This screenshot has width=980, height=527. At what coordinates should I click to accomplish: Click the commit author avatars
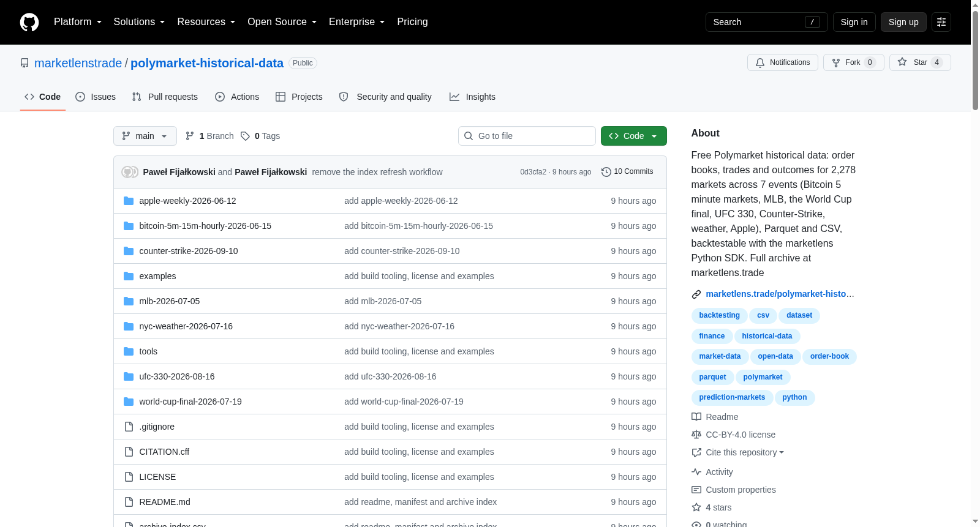(x=130, y=172)
